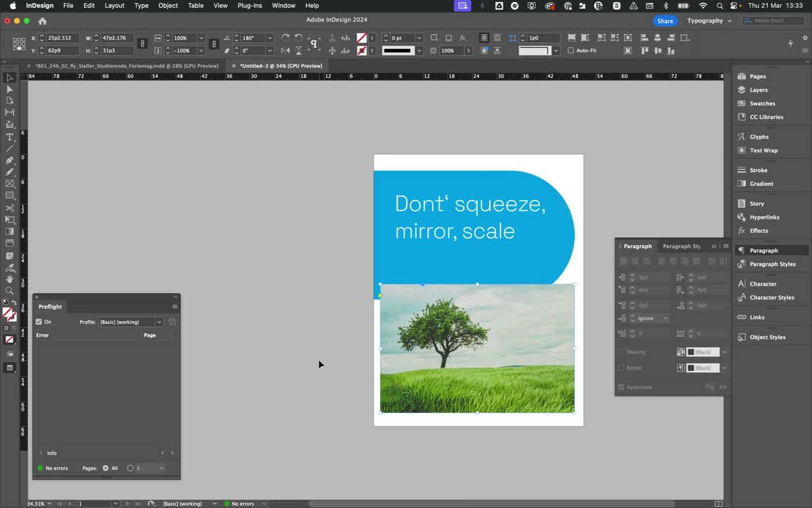Expand the Info section in Preflight
The image size is (812, 508).
[x=41, y=453]
